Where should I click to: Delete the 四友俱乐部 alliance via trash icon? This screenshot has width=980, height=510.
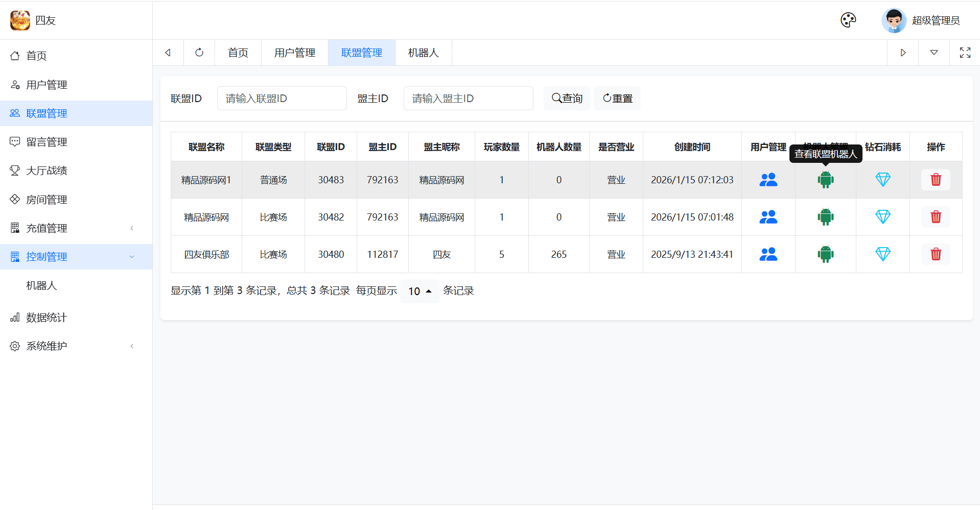(x=936, y=254)
